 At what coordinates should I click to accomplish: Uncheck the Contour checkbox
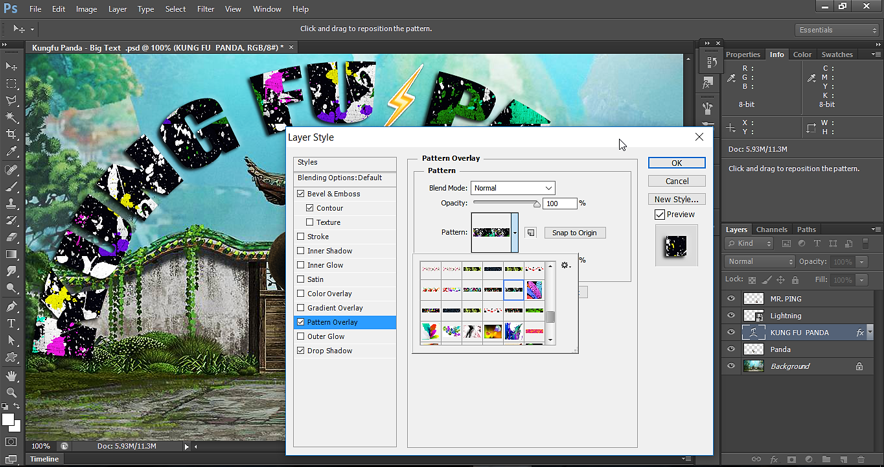click(309, 208)
